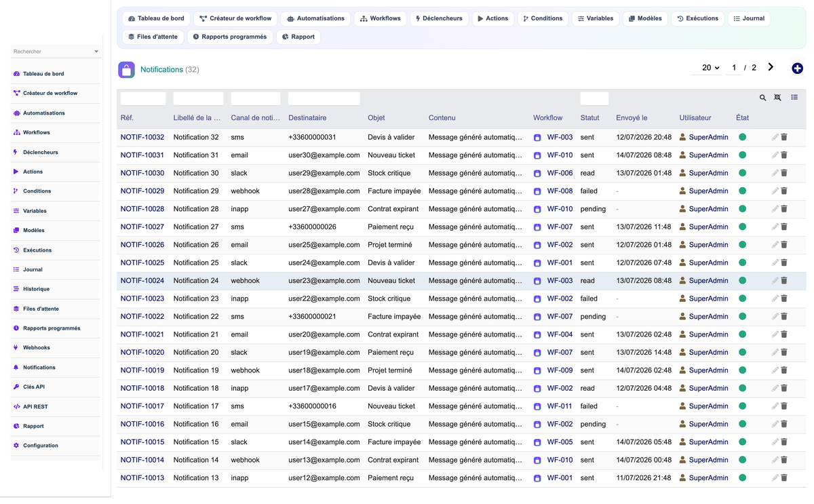814x504 pixels.
Task: Edit row NOTIF-10026 with pencil icon
Action: tap(775, 245)
